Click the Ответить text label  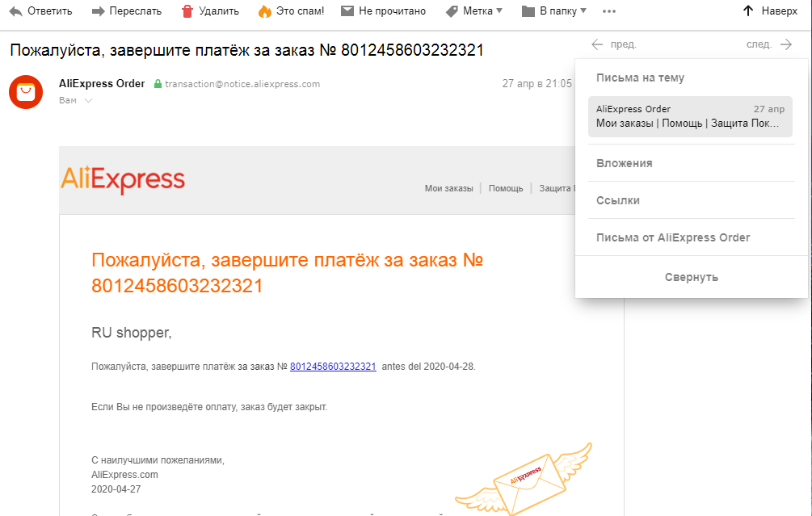[50, 10]
